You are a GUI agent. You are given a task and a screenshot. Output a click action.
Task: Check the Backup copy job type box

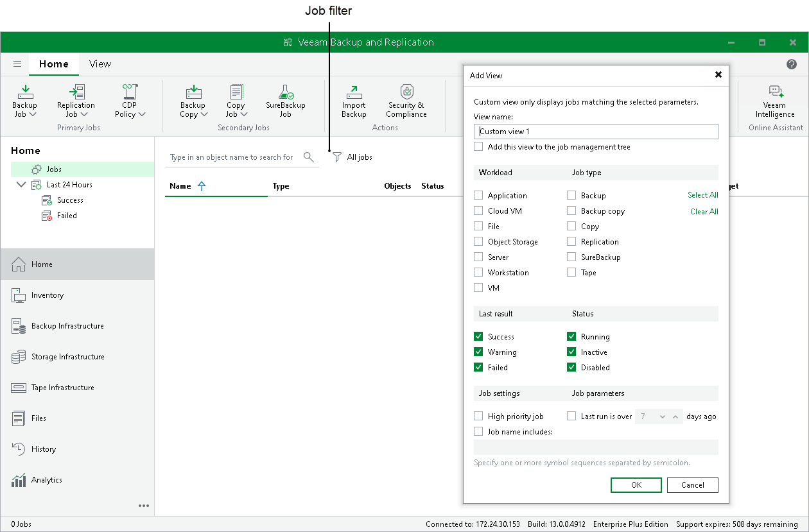(x=571, y=210)
